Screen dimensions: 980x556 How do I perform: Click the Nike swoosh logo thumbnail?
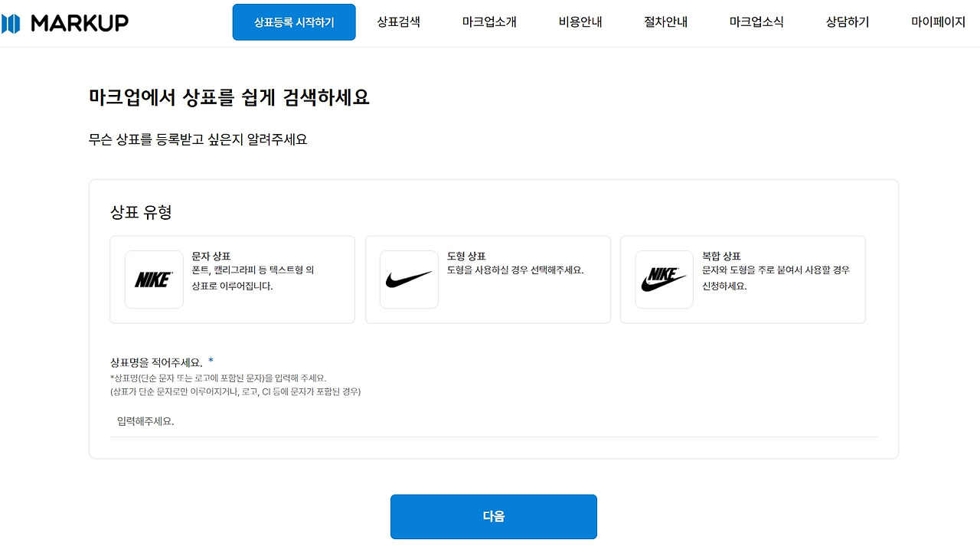tap(409, 280)
